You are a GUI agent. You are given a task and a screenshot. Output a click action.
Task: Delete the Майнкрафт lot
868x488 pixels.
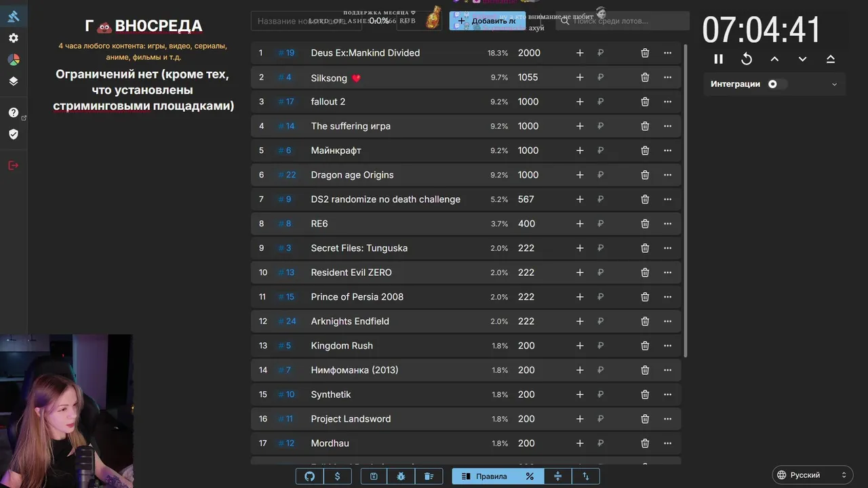pyautogui.click(x=645, y=150)
